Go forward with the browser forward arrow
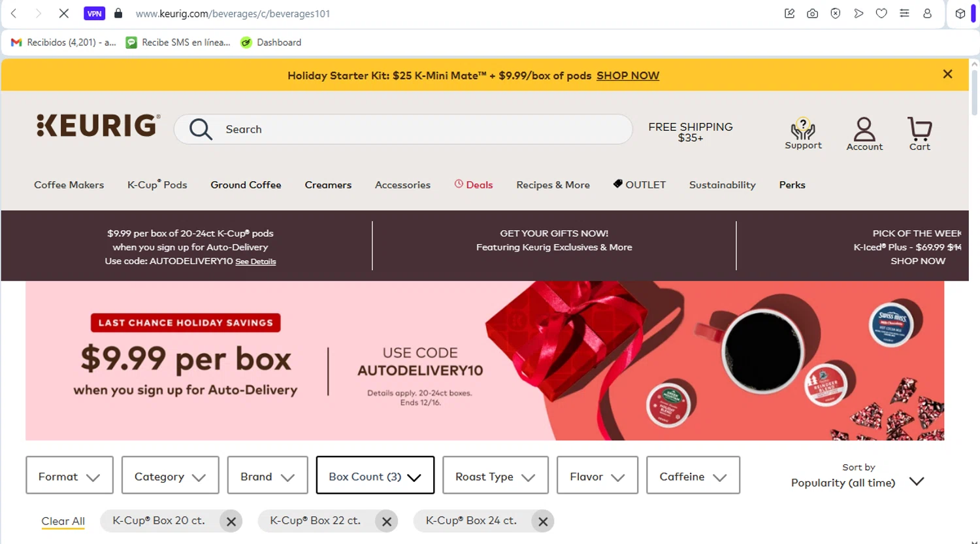Image resolution: width=980 pixels, height=544 pixels. [38, 13]
